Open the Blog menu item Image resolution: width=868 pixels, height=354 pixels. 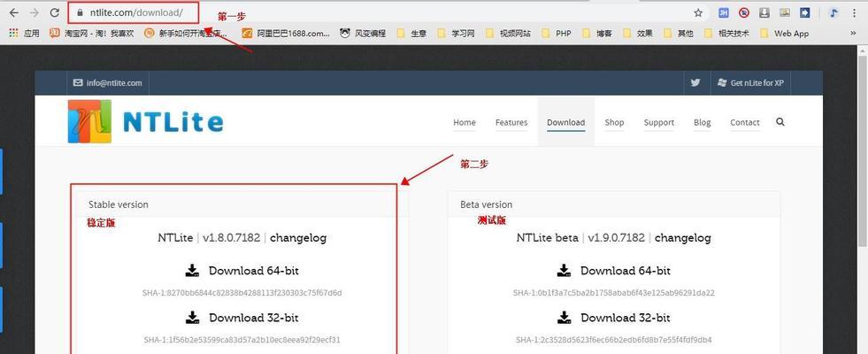pos(702,122)
